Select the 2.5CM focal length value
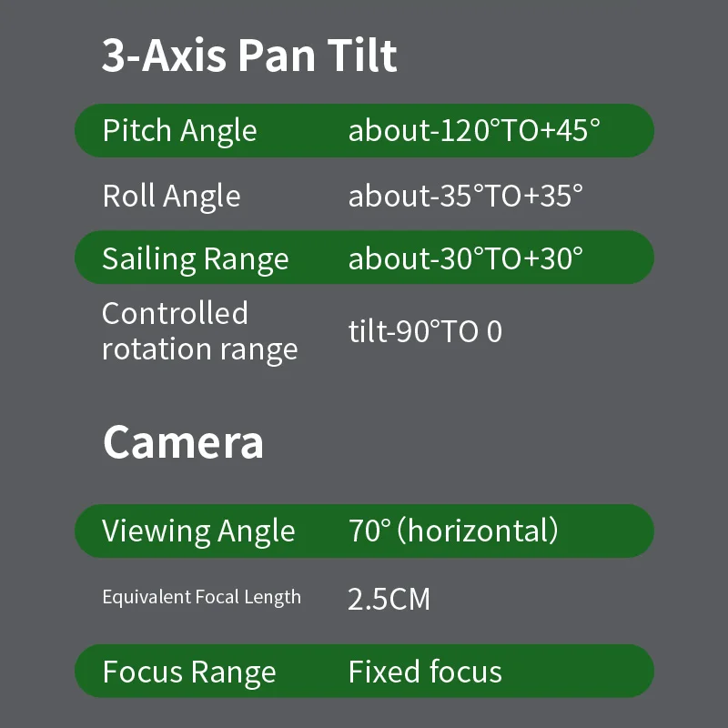Screen dimensions: 728x728 (x=389, y=599)
